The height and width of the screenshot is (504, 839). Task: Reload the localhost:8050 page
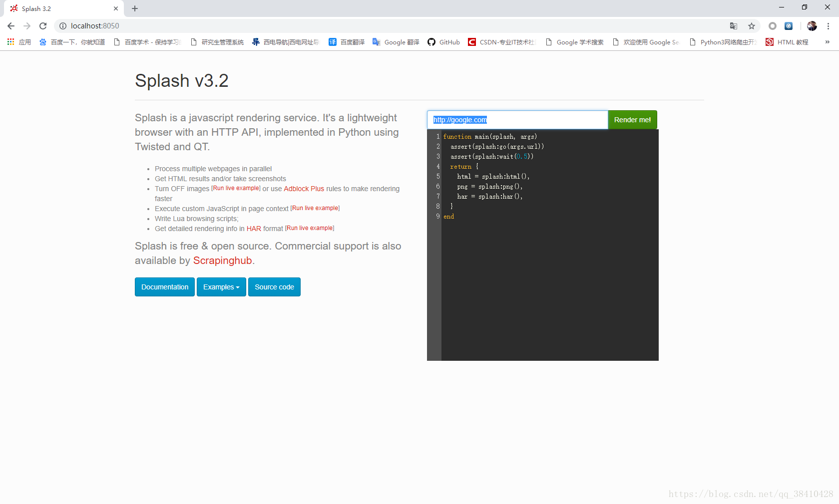pos(43,26)
